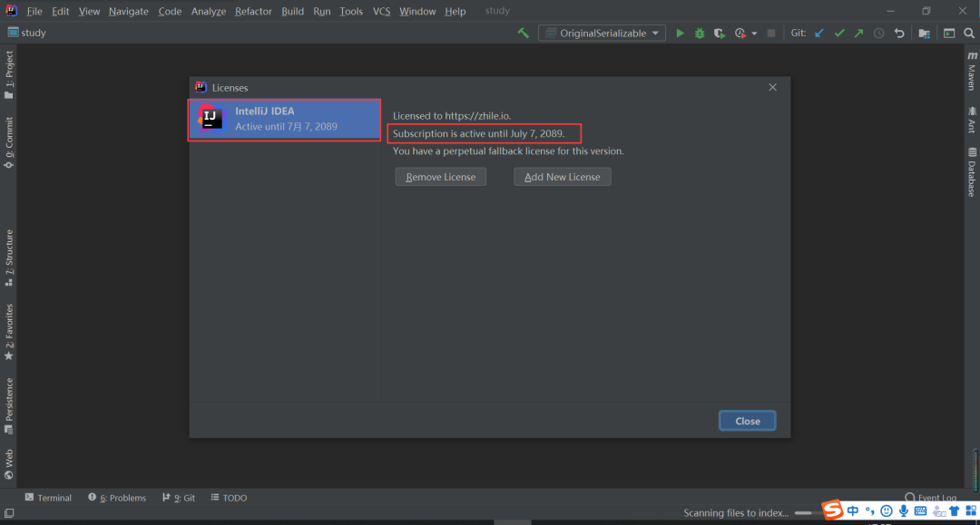This screenshot has width=980, height=525.
Task: Open the Window menu
Action: coord(417,11)
